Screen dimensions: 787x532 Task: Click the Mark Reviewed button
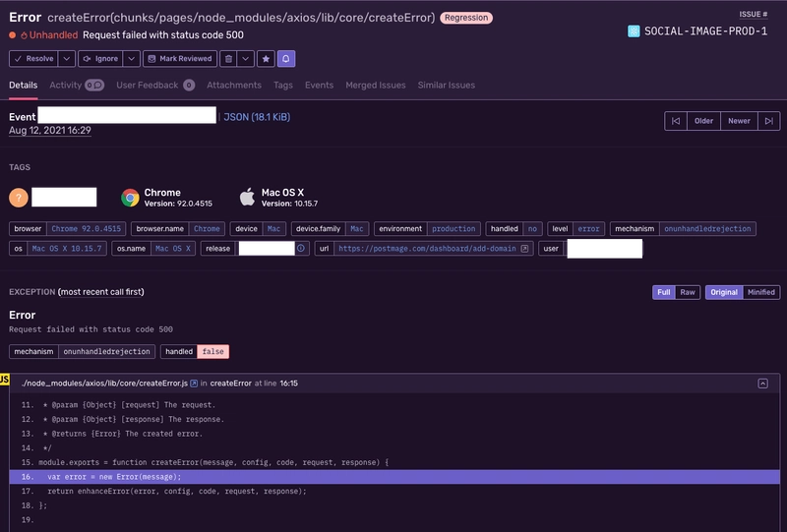point(179,59)
